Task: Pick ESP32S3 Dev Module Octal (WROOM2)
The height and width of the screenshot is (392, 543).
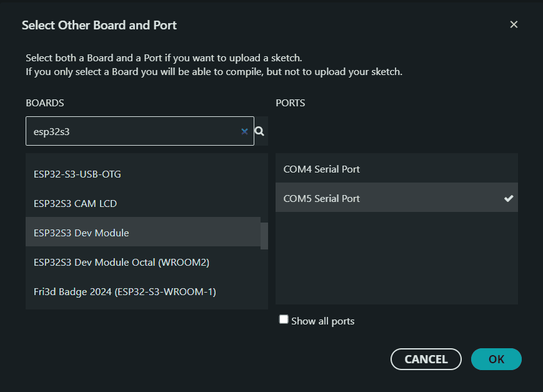Action: click(143, 262)
